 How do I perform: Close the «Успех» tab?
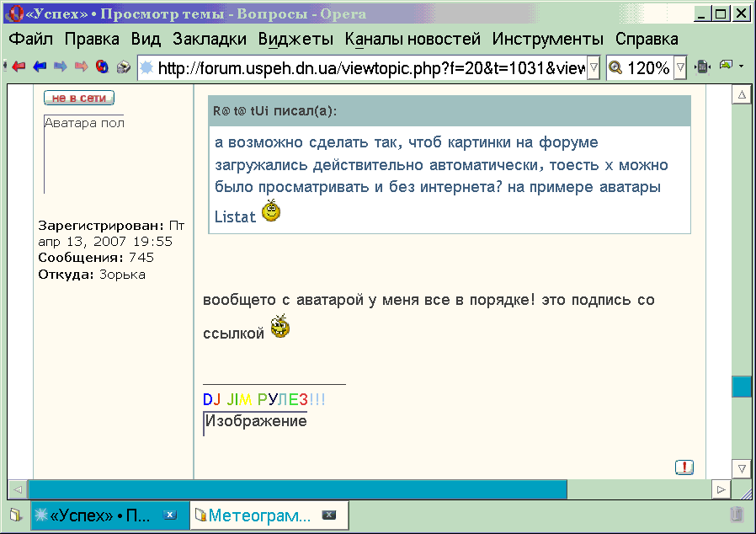pos(169,515)
